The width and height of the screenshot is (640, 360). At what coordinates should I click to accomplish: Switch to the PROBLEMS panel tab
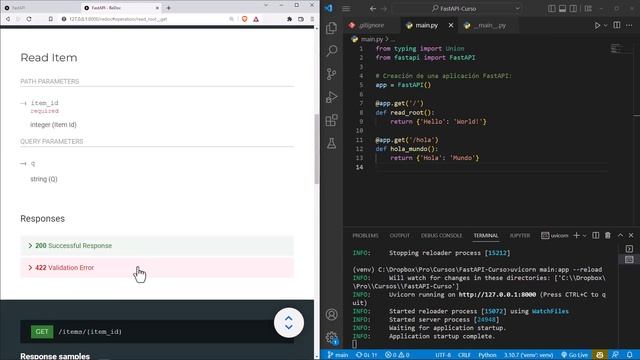(x=365, y=236)
